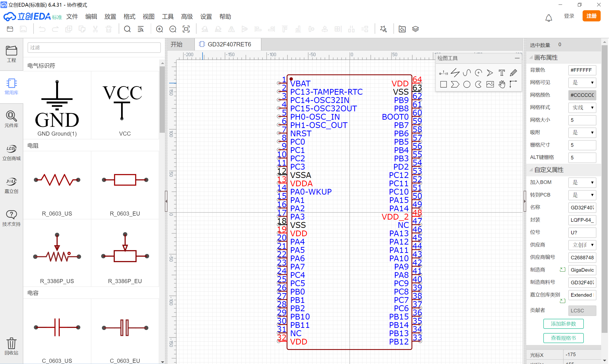Select the Arc drawing tool
This screenshot has height=364, width=609.
[x=478, y=73]
